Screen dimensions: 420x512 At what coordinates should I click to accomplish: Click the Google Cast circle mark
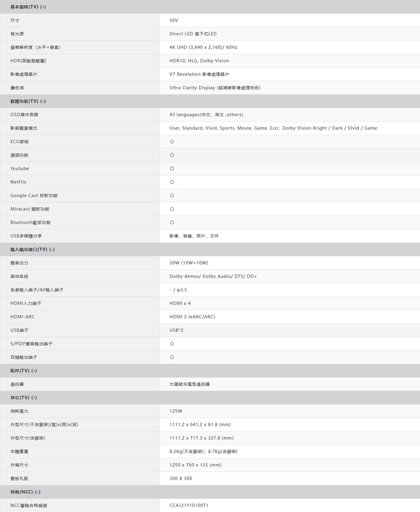(x=172, y=196)
